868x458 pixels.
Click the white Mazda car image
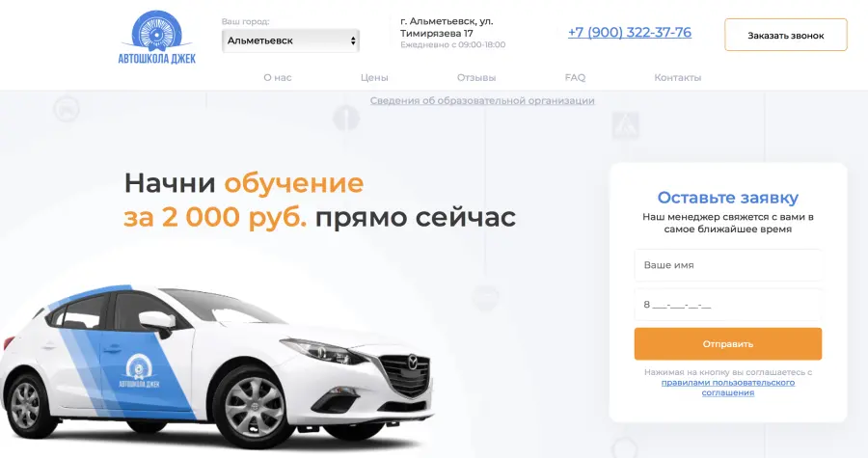pyautogui.click(x=216, y=366)
